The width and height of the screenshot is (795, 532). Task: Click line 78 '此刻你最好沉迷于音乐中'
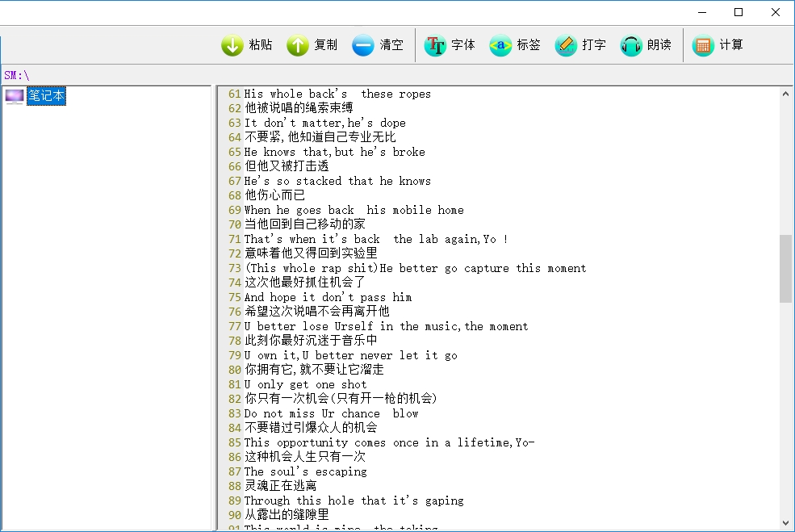[x=311, y=341]
